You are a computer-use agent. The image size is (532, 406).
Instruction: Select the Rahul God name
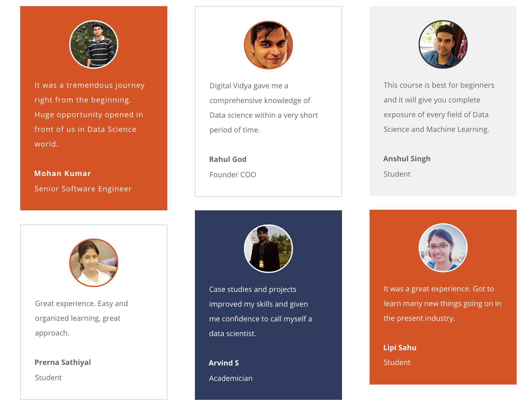[x=228, y=159]
